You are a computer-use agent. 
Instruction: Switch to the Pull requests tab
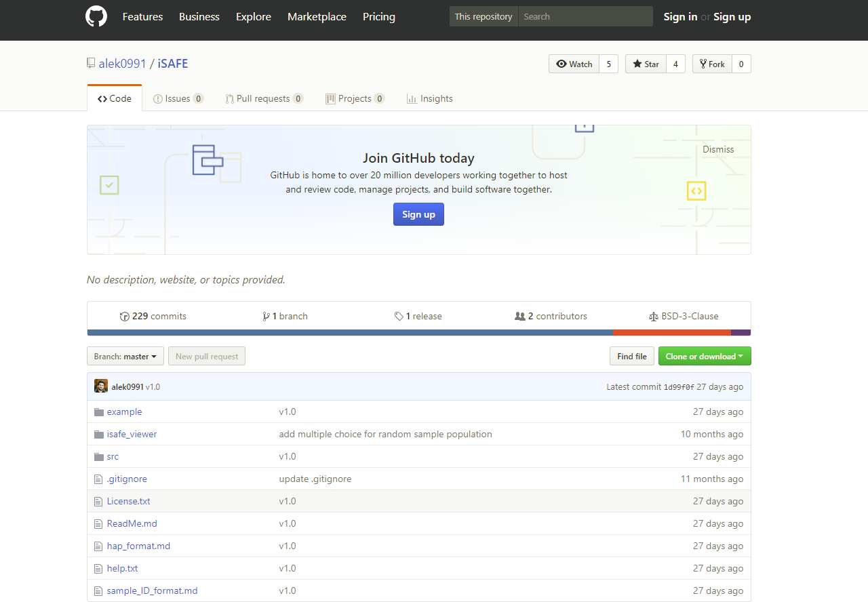tap(264, 98)
